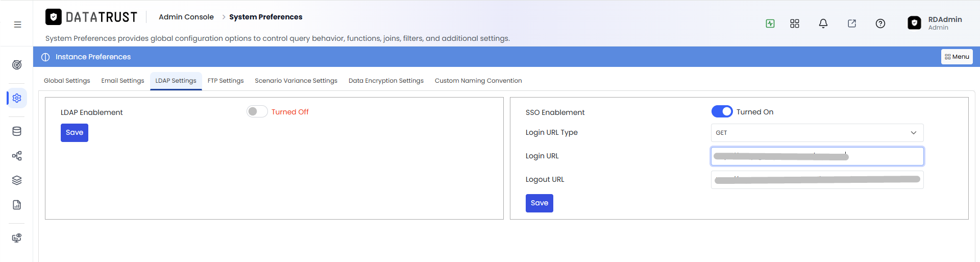Viewport: 980px width, 262px height.
Task: Click into the Logout URL field
Action: (817, 180)
